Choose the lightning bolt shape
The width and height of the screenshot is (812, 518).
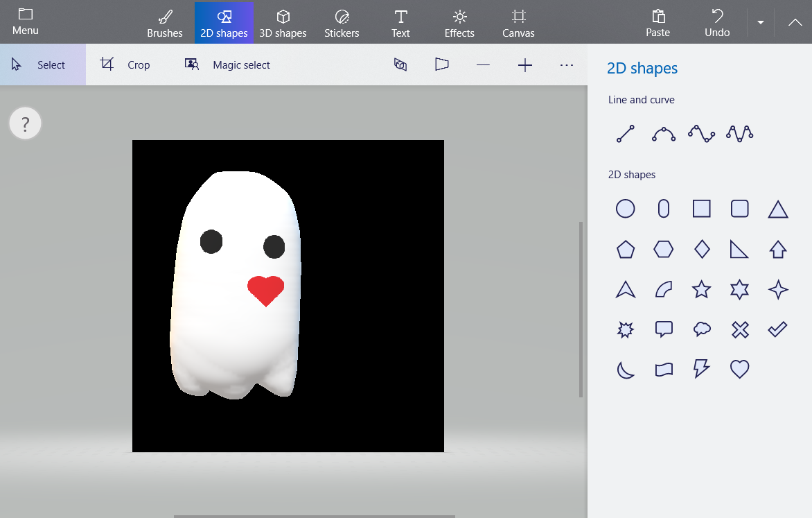(x=702, y=369)
